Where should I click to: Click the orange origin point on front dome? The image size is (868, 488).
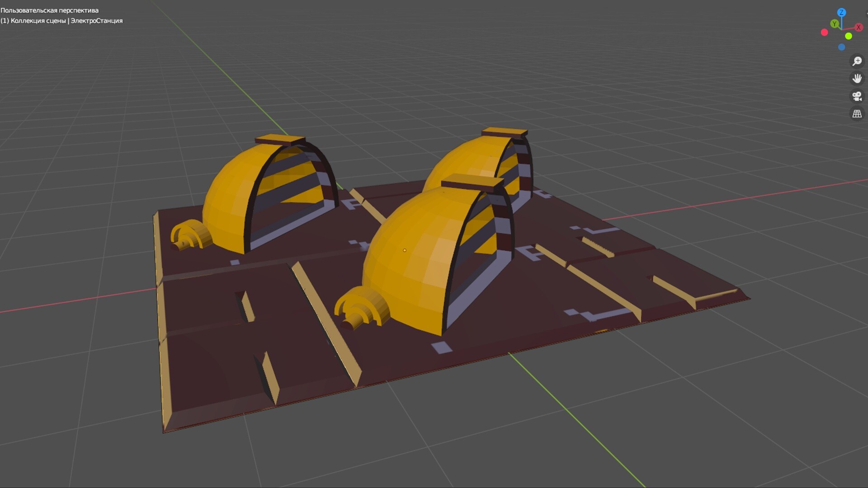click(405, 250)
